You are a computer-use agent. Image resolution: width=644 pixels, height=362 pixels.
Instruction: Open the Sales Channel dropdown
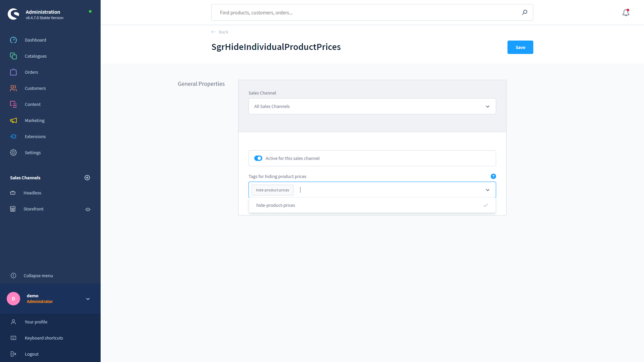tap(372, 106)
